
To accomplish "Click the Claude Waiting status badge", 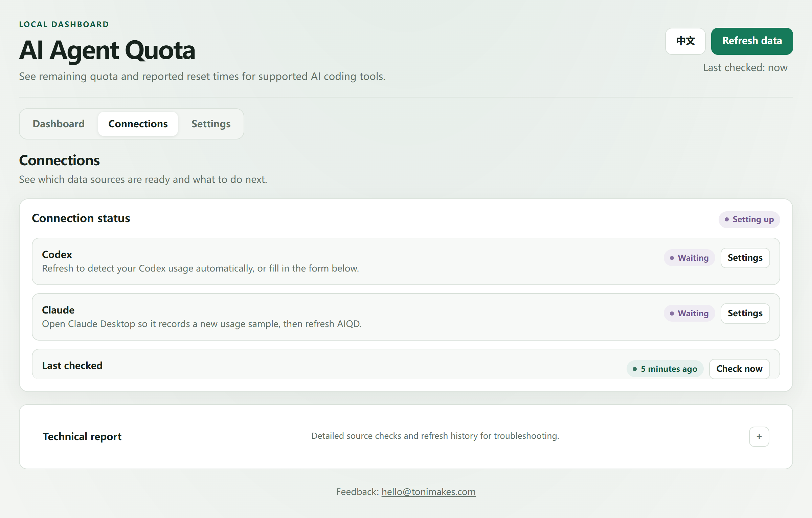I will click(689, 313).
